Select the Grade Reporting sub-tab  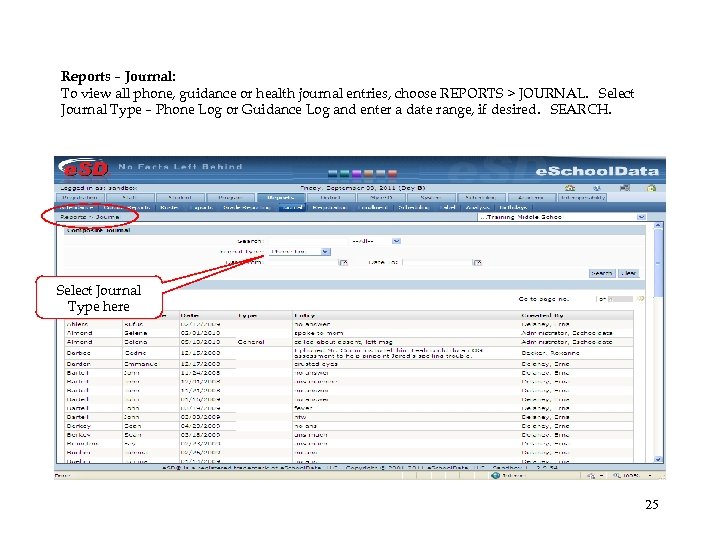[x=246, y=208]
